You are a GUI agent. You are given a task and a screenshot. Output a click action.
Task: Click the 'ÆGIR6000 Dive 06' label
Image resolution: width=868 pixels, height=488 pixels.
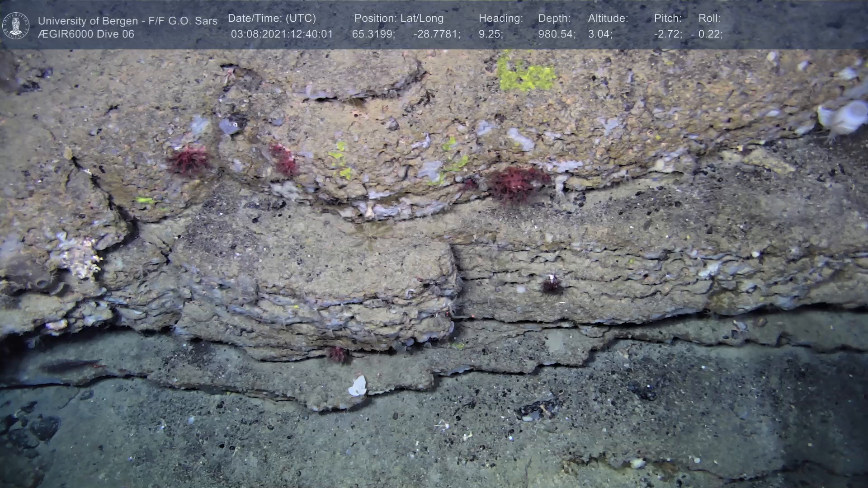click(86, 34)
